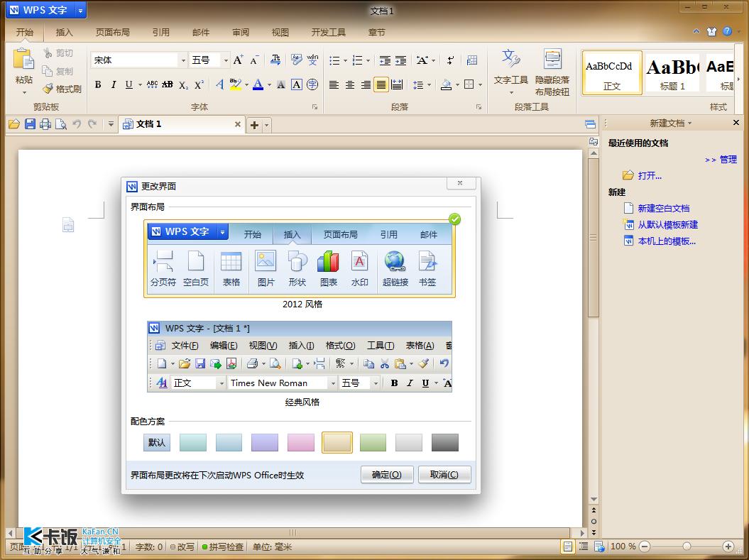The image size is (749, 560).
Task: Click 取消(C) in the 更改界面 dialog
Action: [x=444, y=475]
